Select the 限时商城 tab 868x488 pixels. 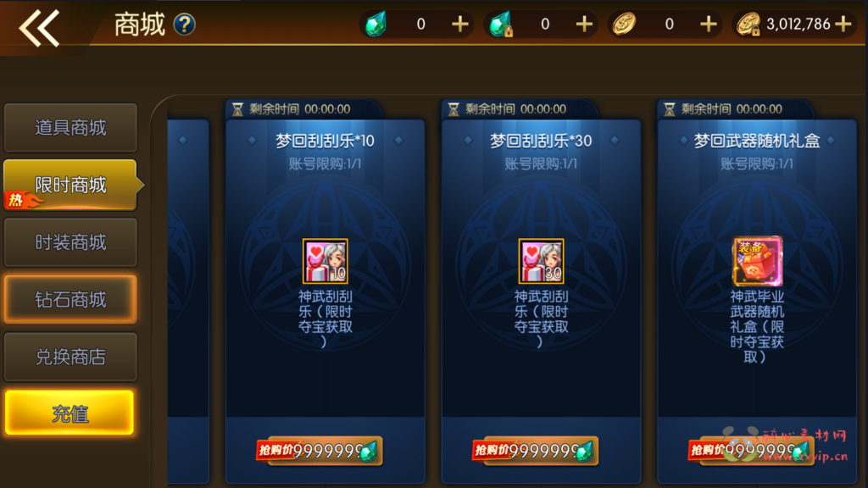tap(70, 185)
